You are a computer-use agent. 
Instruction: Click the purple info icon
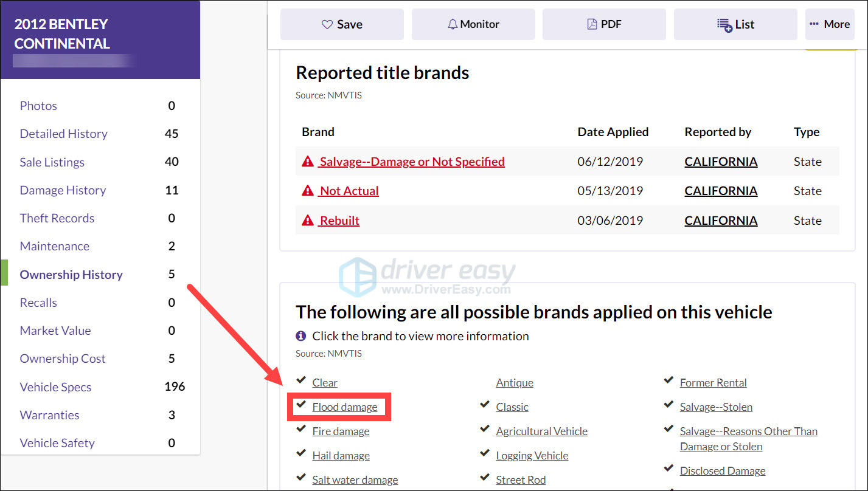pos(301,335)
